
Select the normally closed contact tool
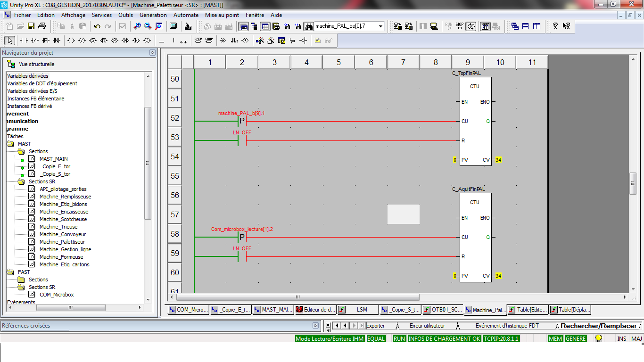click(34, 41)
